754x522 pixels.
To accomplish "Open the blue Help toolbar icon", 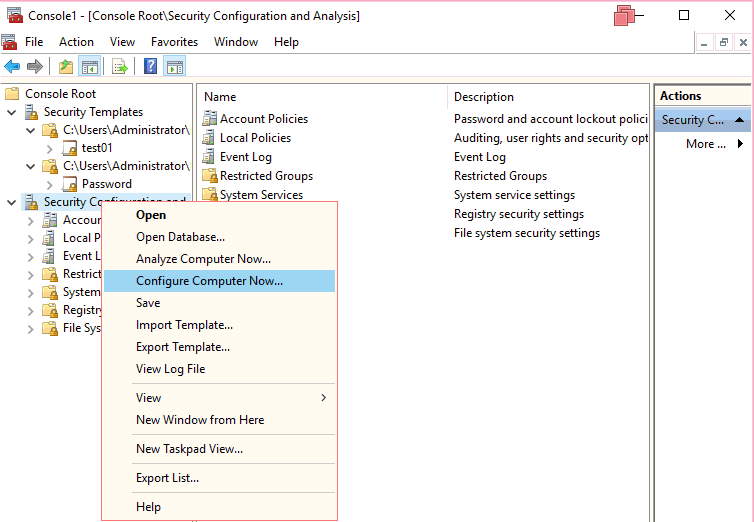I will [150, 67].
